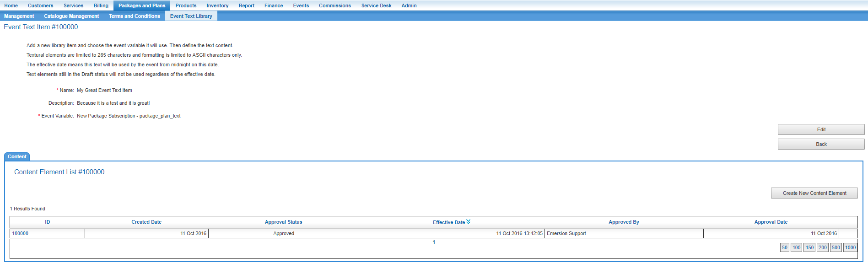Click the Effective Date sort arrow icon
This screenshot has width=868, height=263.
click(x=468, y=222)
